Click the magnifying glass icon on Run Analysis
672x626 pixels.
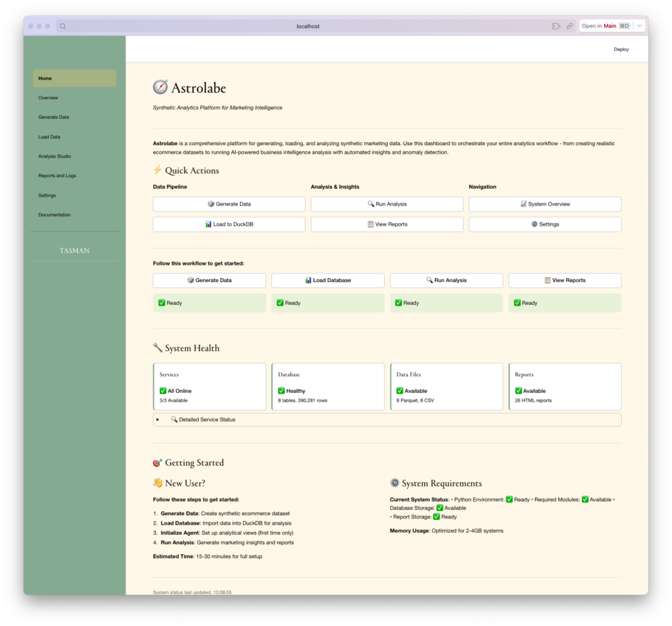click(x=370, y=204)
